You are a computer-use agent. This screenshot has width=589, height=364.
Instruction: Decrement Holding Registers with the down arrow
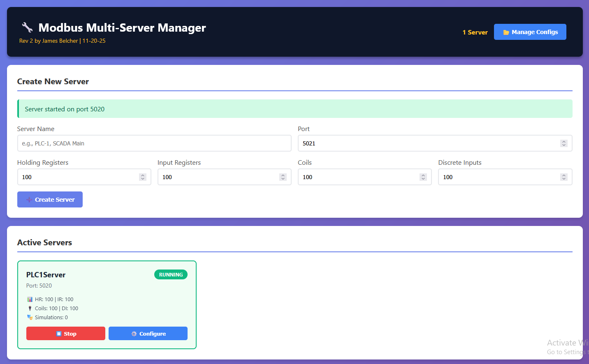point(143,179)
